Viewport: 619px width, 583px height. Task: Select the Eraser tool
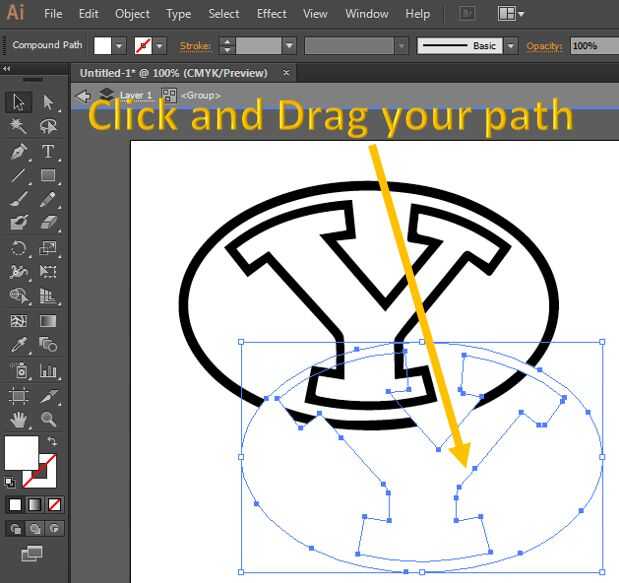click(x=48, y=223)
